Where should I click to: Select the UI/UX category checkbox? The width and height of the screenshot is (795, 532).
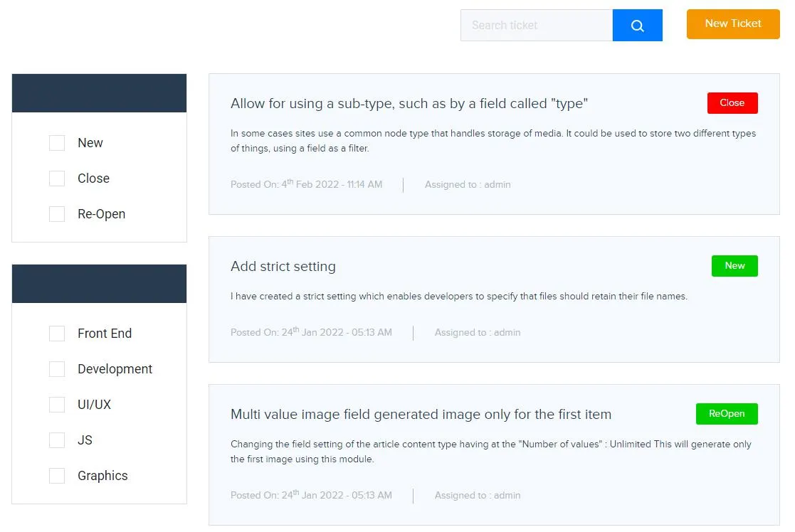57,404
